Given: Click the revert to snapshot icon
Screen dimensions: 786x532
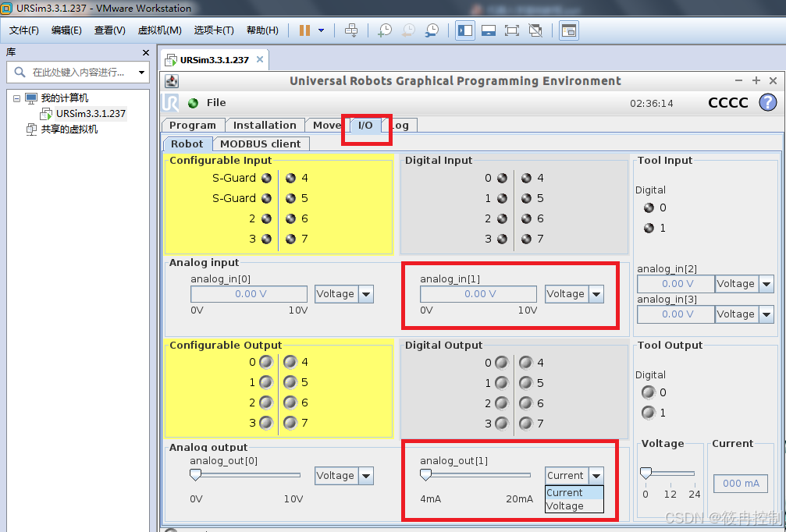Looking at the screenshot, I should [408, 30].
